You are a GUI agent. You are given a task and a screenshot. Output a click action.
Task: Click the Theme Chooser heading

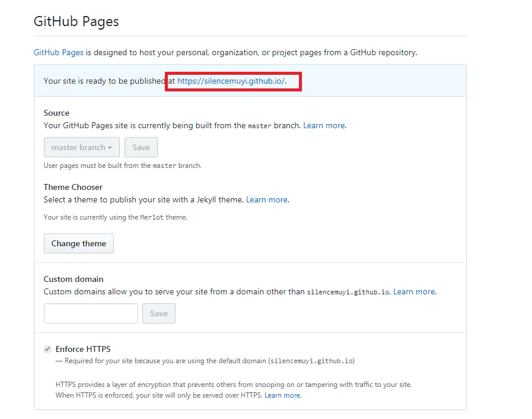pyautogui.click(x=73, y=187)
